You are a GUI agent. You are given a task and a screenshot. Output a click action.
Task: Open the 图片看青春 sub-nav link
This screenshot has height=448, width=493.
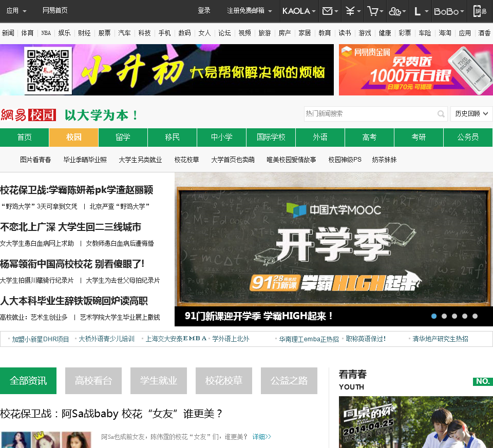pos(35,160)
